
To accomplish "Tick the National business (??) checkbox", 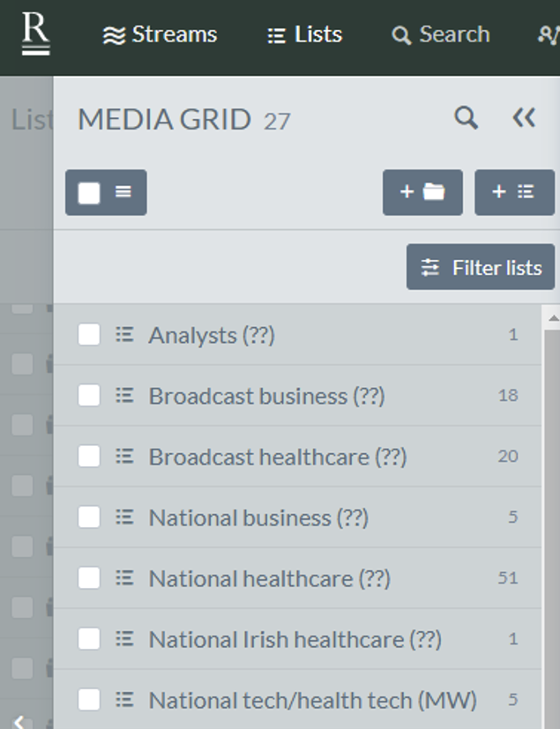I will pyautogui.click(x=89, y=517).
